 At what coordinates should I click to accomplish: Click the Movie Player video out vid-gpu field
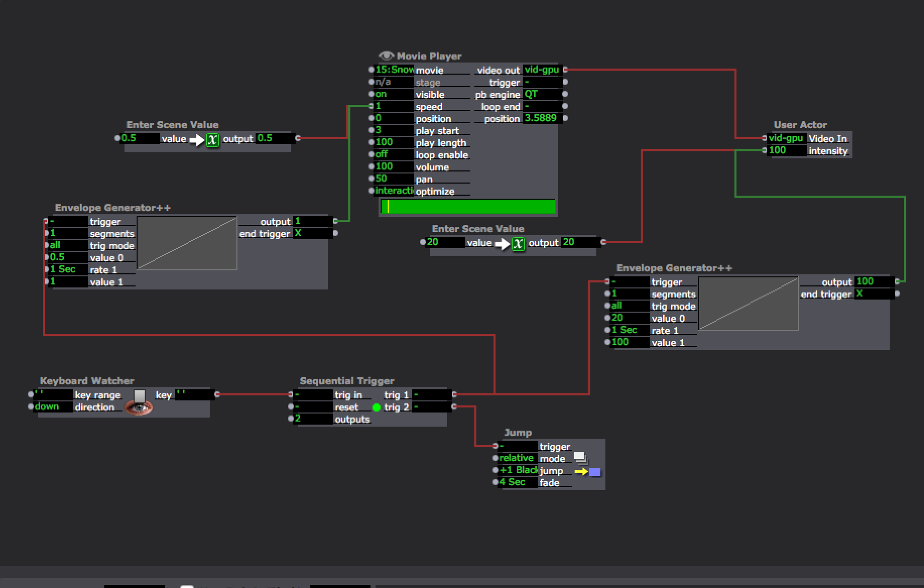coord(542,70)
